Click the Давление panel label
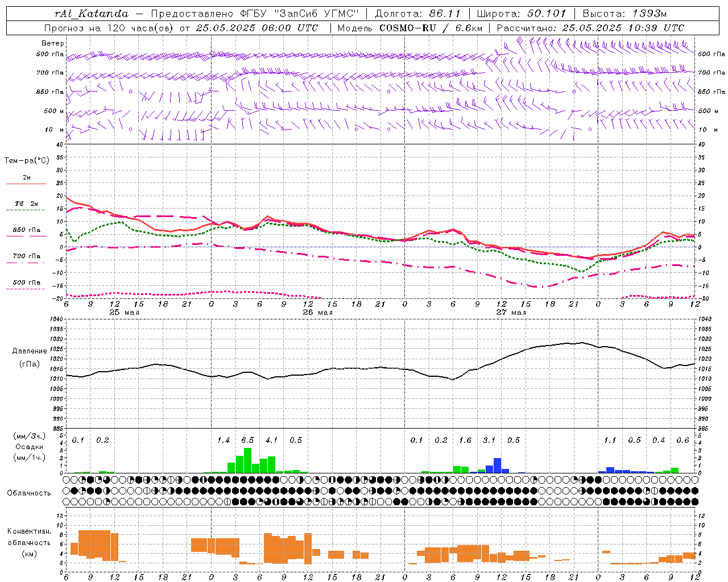The width and height of the screenshot is (728, 582). pyautogui.click(x=30, y=351)
